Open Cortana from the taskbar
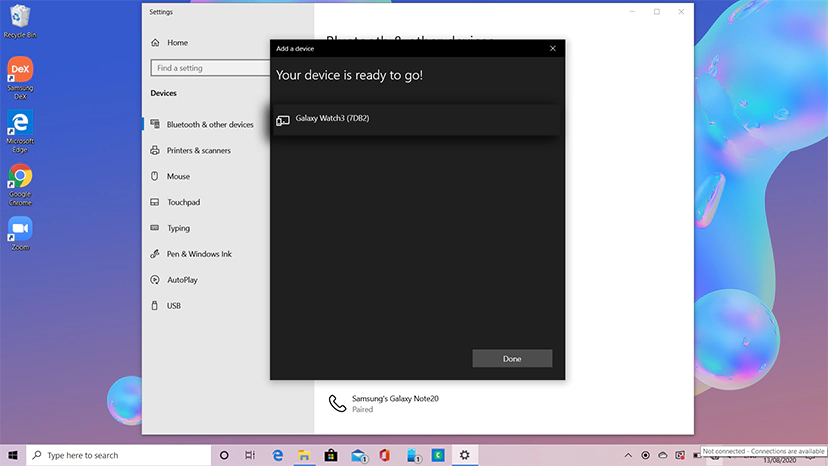The width and height of the screenshot is (828, 466). pyautogui.click(x=224, y=455)
